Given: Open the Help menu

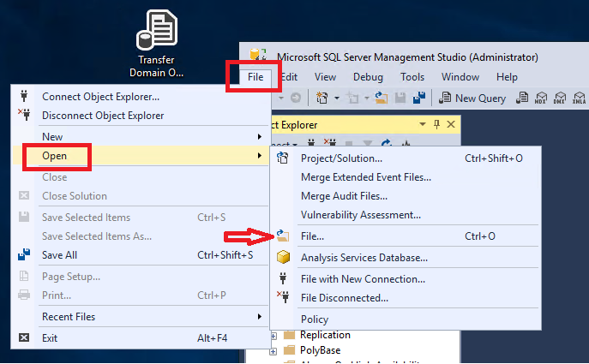Looking at the screenshot, I should click(x=507, y=77).
